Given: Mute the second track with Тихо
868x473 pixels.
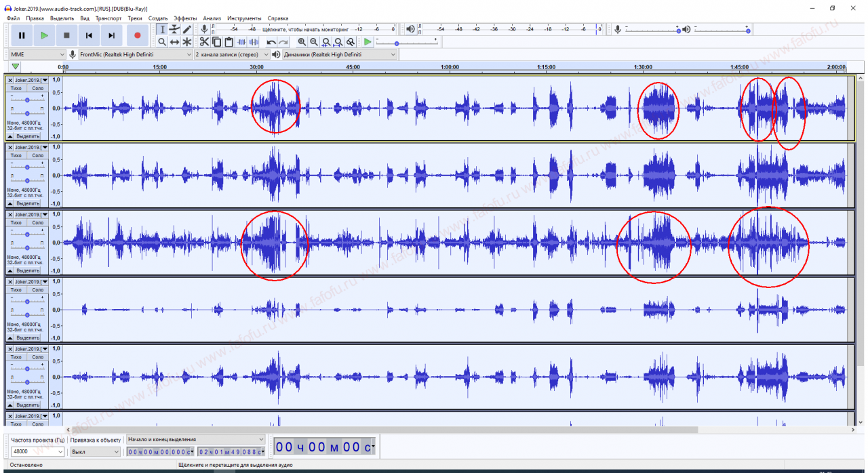Looking at the screenshot, I should (x=17, y=155).
